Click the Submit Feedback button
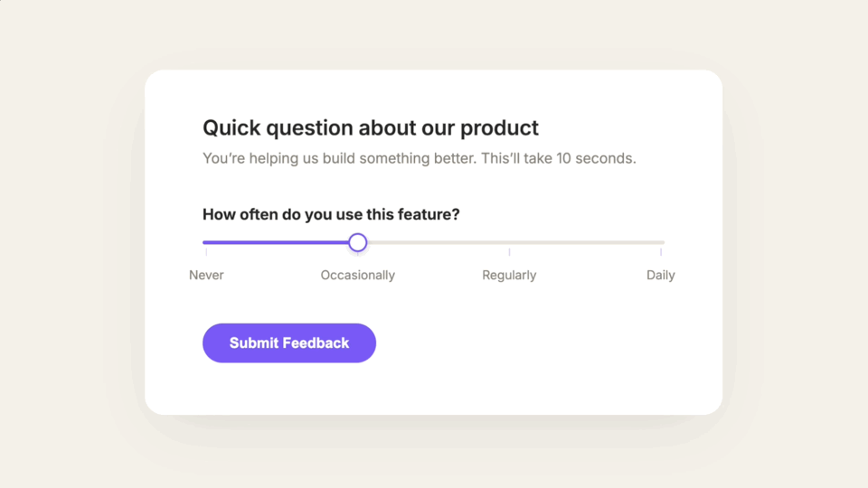 [289, 343]
